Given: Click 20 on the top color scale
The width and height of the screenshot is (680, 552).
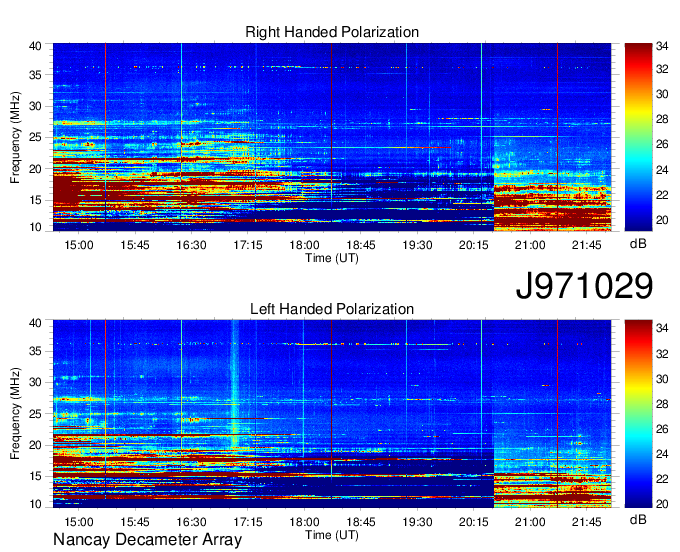Looking at the screenshot, I should [x=662, y=220].
